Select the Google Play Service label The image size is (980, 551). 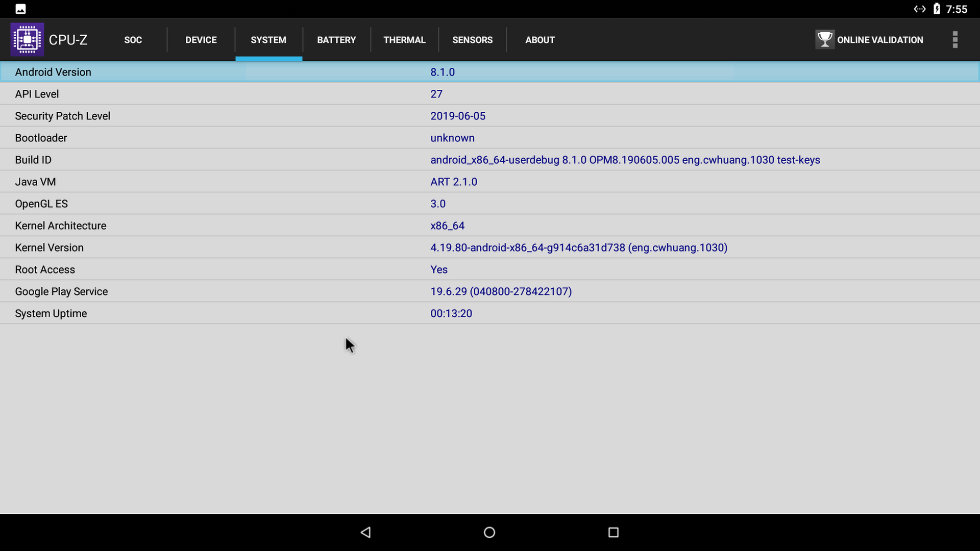pos(61,291)
